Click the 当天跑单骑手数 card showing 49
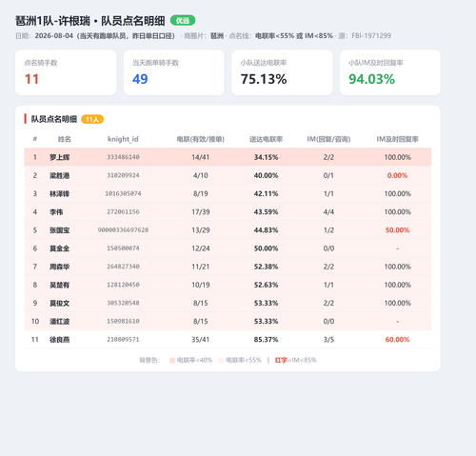 (174, 72)
